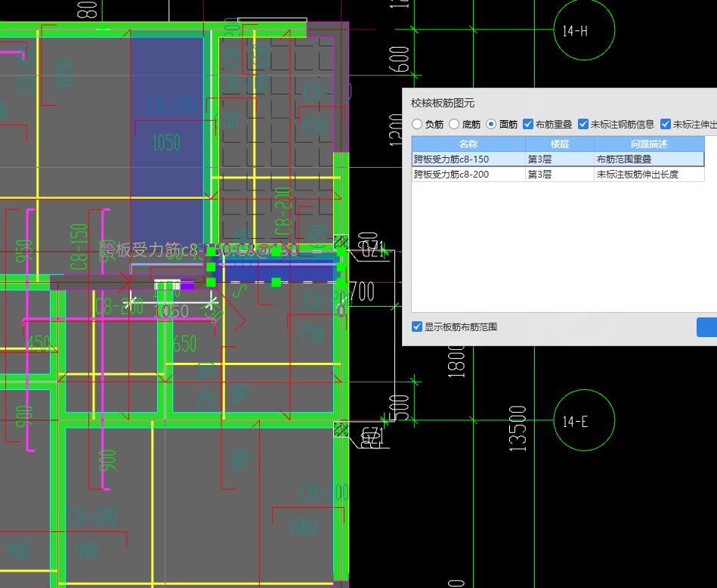This screenshot has height=588, width=717.
Task: Click the 楼层 column header
Action: pos(560,144)
